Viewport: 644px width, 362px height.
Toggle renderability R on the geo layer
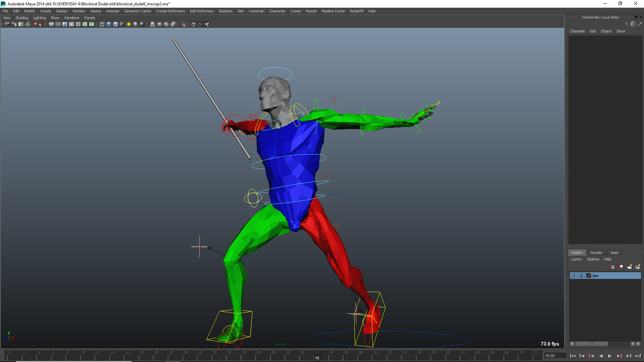tap(582, 276)
